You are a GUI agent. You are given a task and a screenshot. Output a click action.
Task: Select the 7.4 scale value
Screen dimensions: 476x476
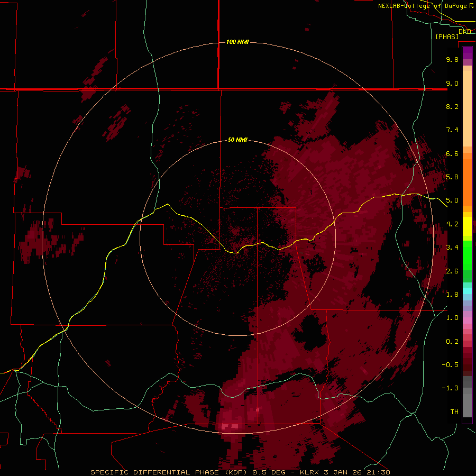click(452, 130)
